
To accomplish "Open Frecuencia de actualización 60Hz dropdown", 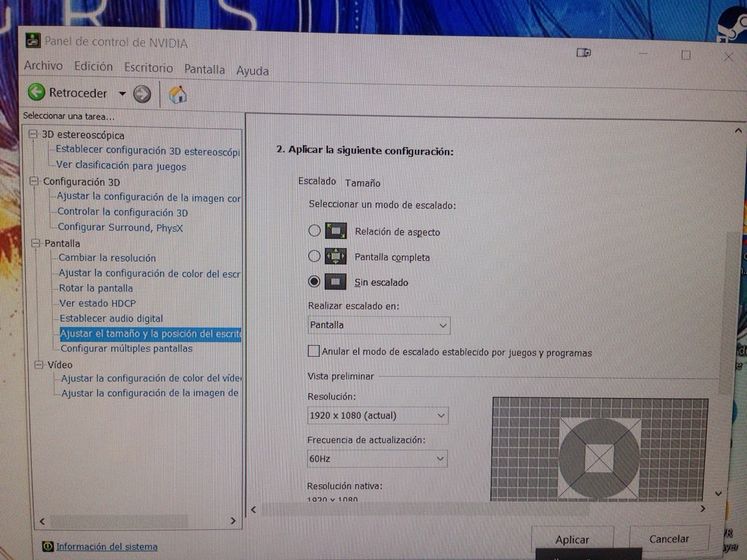I will pyautogui.click(x=377, y=459).
